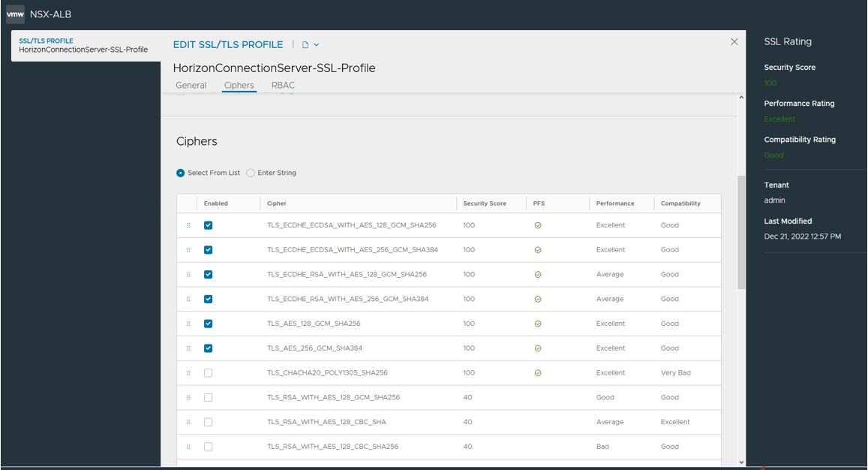Image resolution: width=868 pixels, height=470 pixels.
Task: Switch to the RBAC tab
Action: click(283, 86)
